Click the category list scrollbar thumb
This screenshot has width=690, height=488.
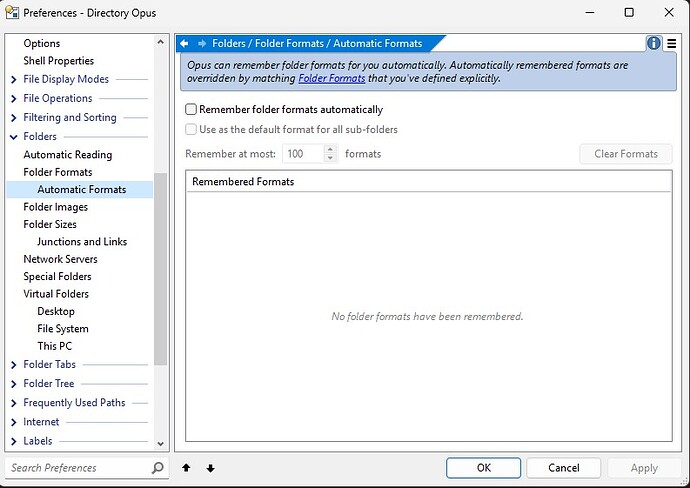(161, 269)
